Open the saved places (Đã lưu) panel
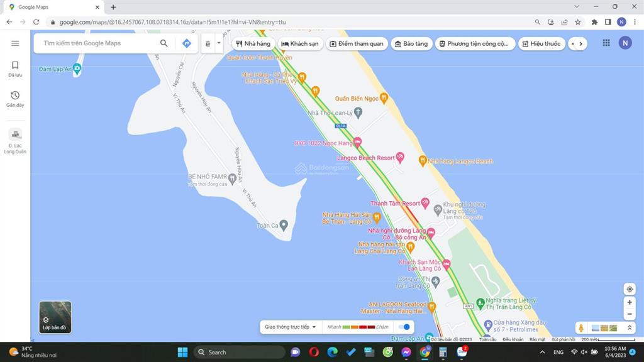Screen dimensions: 644x362 [15, 69]
